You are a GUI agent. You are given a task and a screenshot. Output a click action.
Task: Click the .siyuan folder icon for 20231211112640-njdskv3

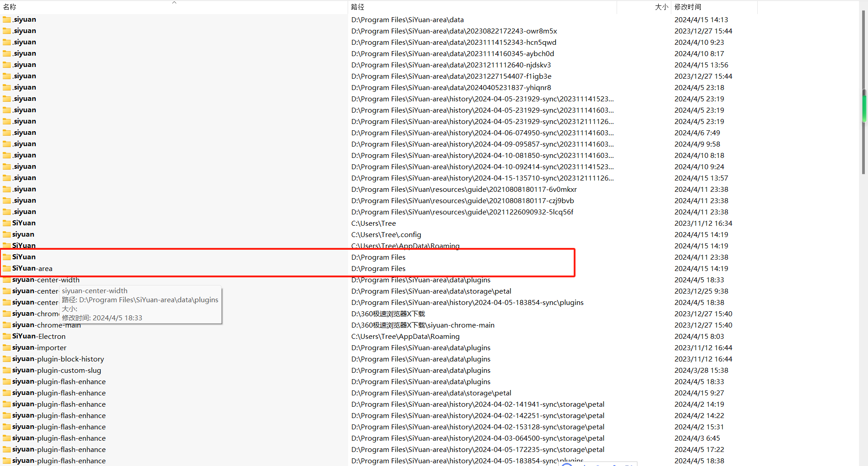pos(7,65)
